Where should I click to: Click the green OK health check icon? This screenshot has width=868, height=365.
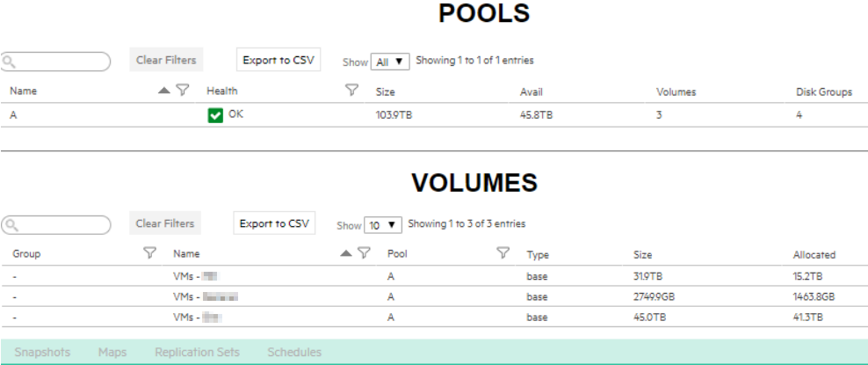pos(215,115)
